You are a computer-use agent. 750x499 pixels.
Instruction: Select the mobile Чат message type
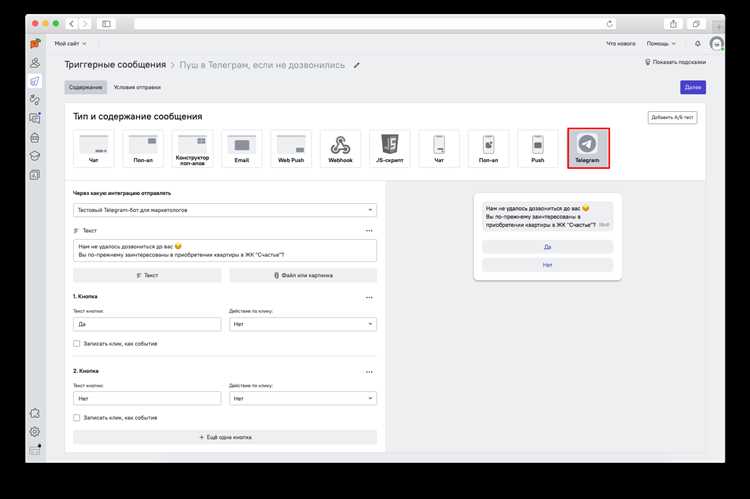coord(439,148)
